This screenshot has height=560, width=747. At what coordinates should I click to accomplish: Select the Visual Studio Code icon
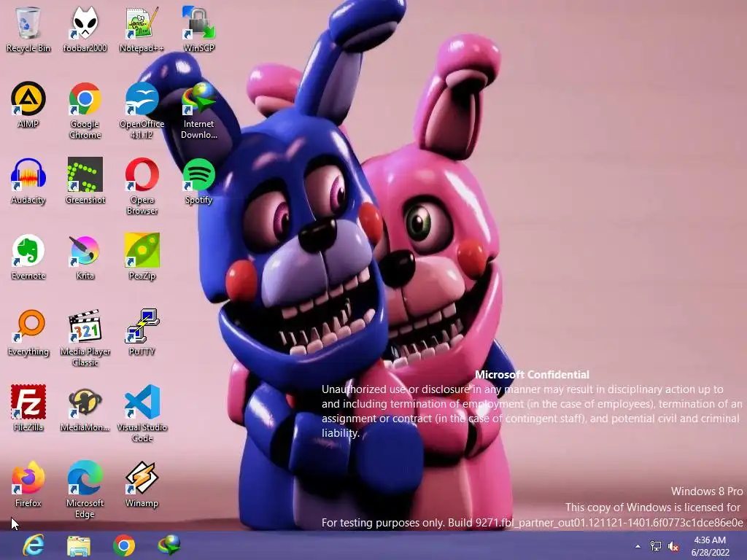(x=142, y=414)
